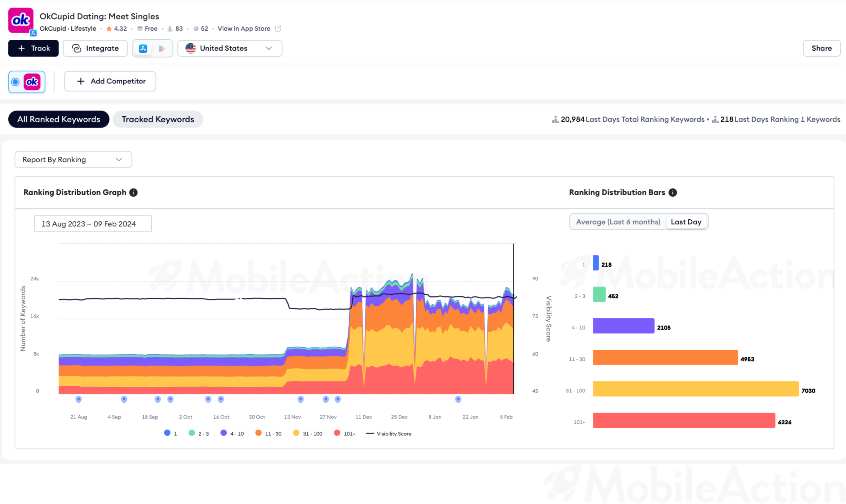Click the purple 4 - 10 bar showing 2105

tap(624, 326)
